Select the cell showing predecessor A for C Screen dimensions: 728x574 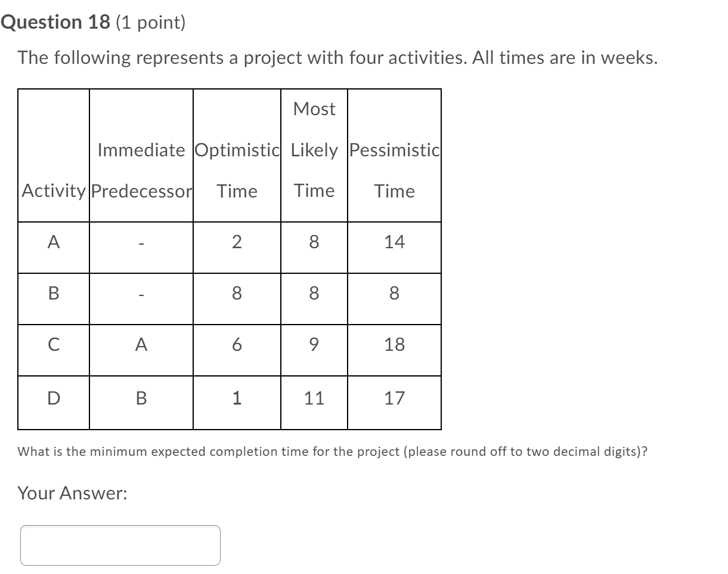pos(140,344)
